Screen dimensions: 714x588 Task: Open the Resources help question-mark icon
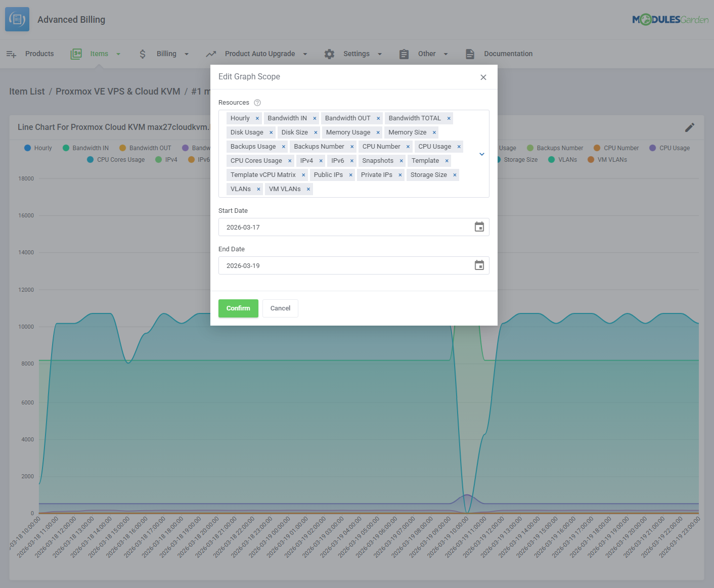pos(257,102)
